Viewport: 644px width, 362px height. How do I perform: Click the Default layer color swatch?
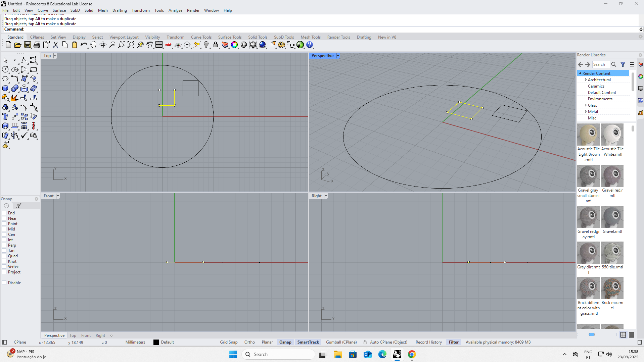pos(156,342)
